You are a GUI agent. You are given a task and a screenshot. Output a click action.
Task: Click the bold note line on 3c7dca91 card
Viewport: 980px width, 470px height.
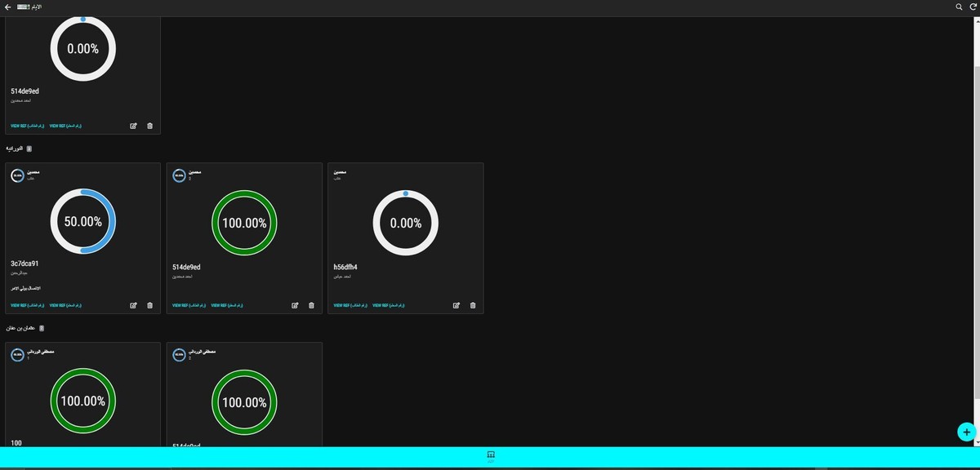[25, 288]
